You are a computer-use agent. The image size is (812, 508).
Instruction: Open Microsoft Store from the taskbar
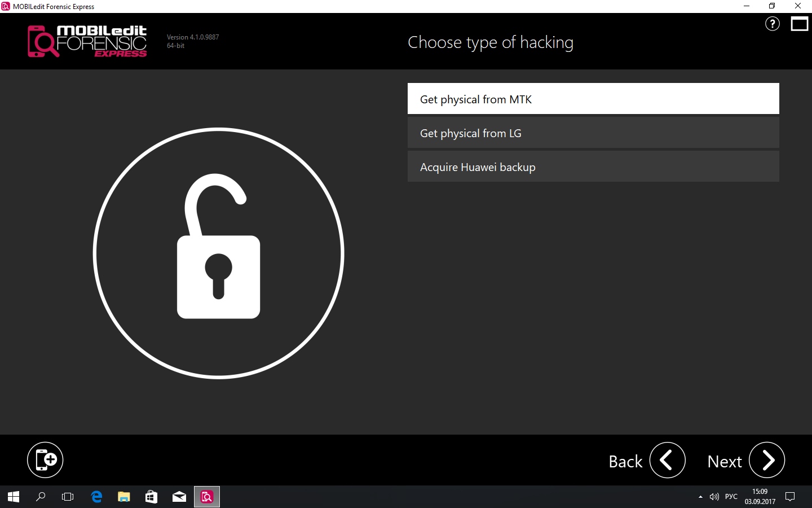pyautogui.click(x=151, y=497)
